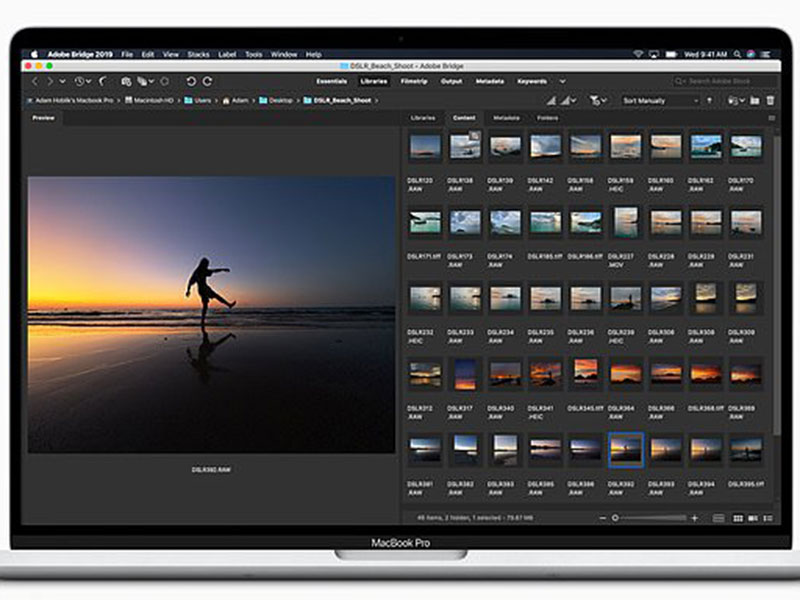Select the DSLR395.tiff thumbnail

(x=746, y=451)
